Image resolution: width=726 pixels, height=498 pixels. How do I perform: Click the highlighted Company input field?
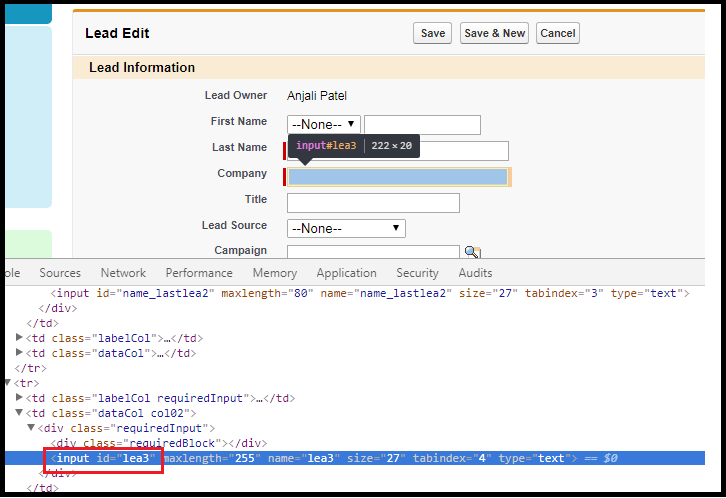click(398, 177)
